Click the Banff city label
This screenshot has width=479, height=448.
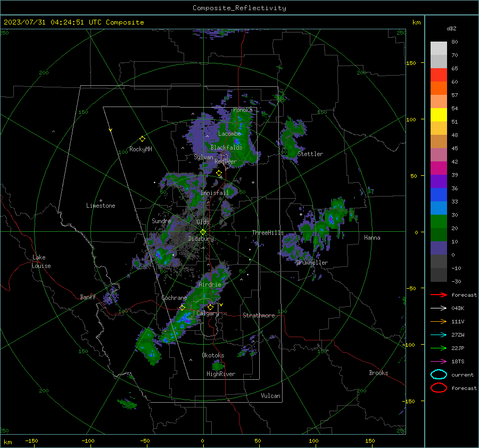pos(88,297)
